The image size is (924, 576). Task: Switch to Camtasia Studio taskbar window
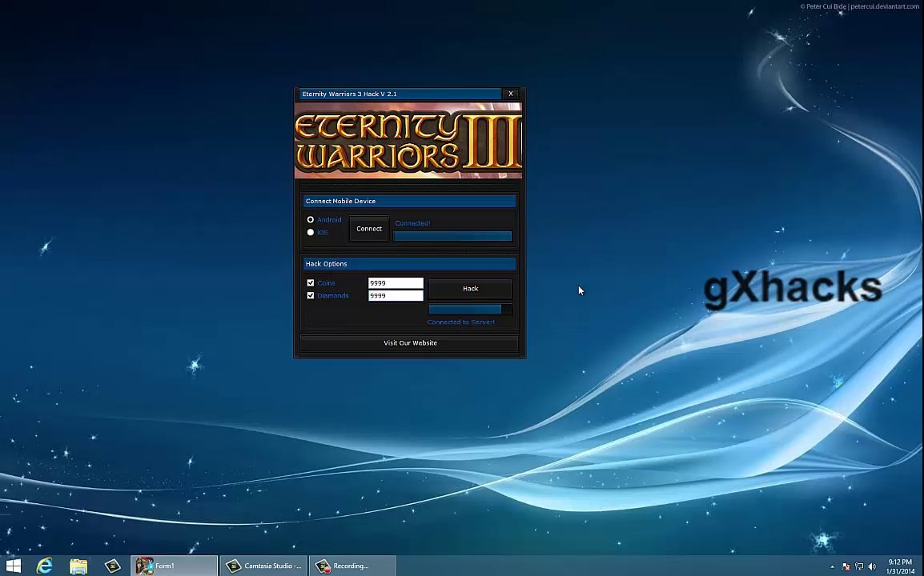tap(263, 566)
